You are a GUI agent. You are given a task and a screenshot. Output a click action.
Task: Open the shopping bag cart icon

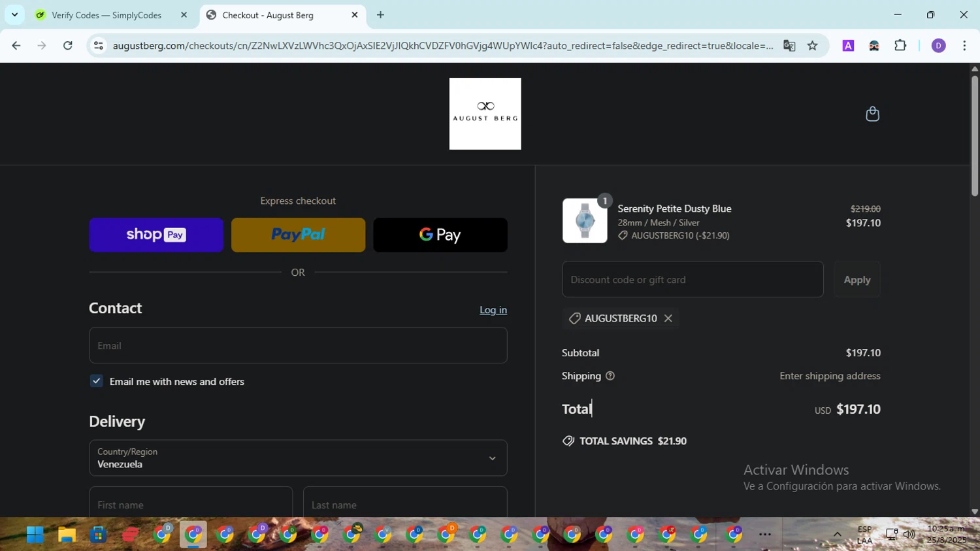872,114
